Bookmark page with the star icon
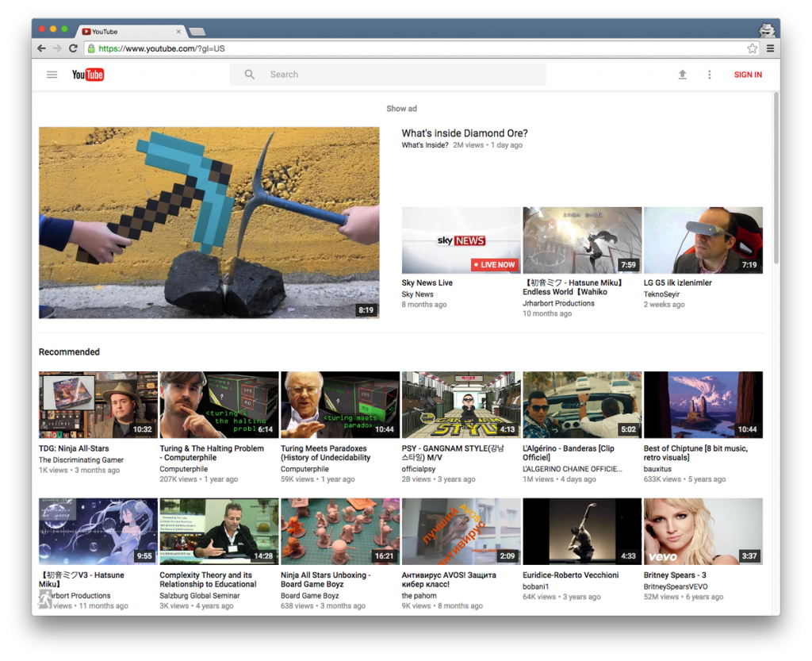The width and height of the screenshot is (812, 661). (x=752, y=48)
